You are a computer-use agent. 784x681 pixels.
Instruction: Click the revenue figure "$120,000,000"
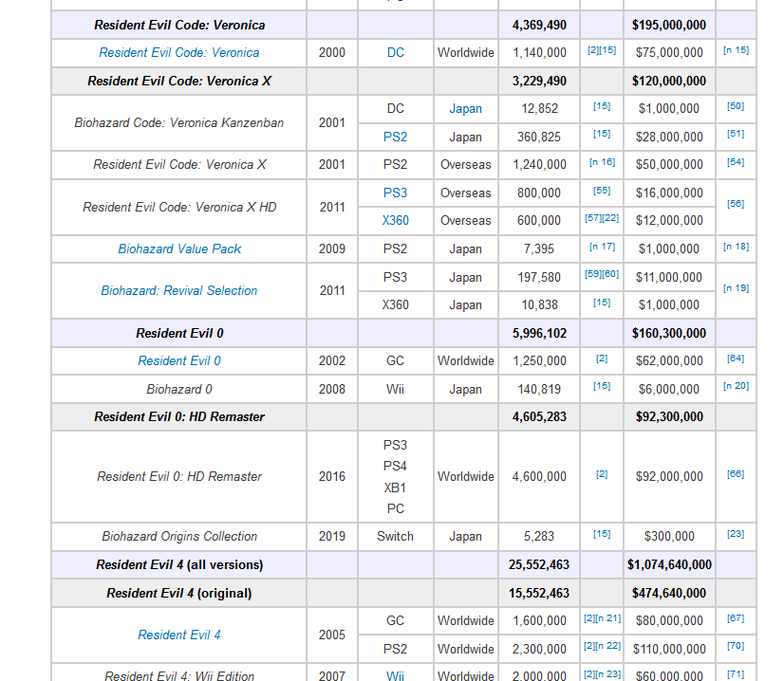click(x=669, y=81)
